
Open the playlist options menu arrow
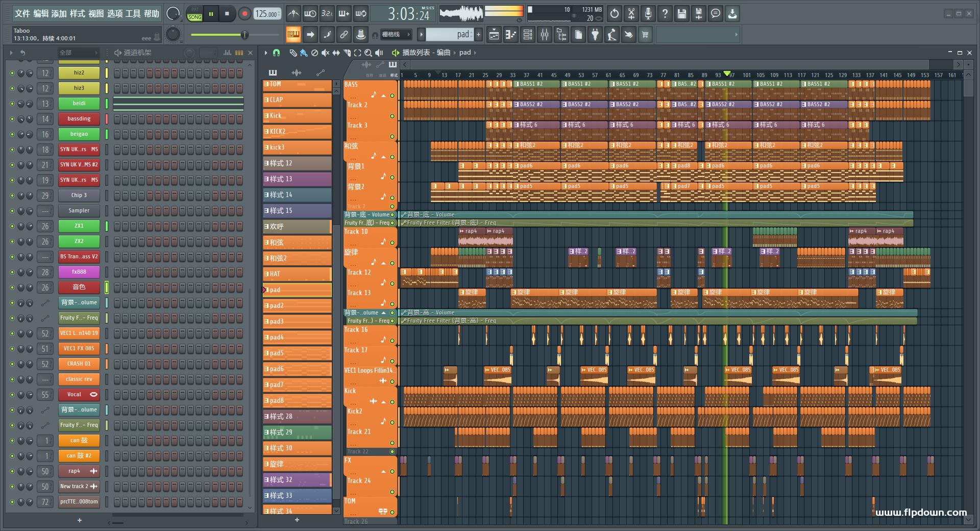coord(266,53)
